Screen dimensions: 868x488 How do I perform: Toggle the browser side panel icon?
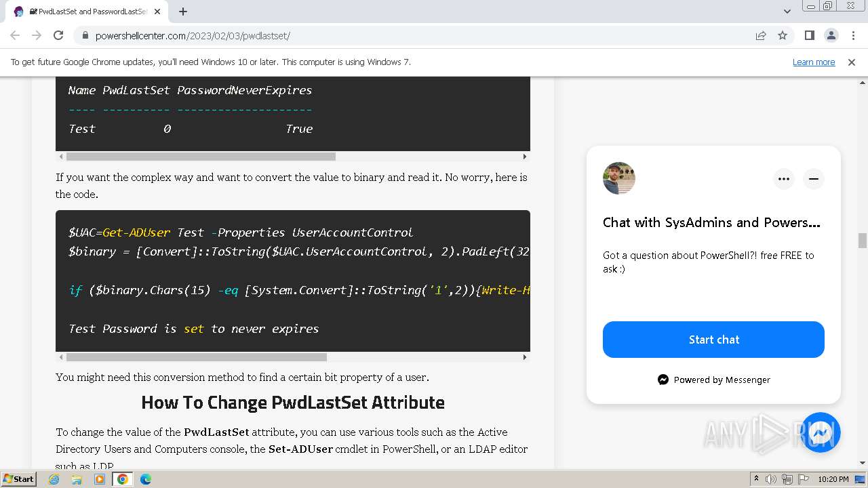pos(809,35)
